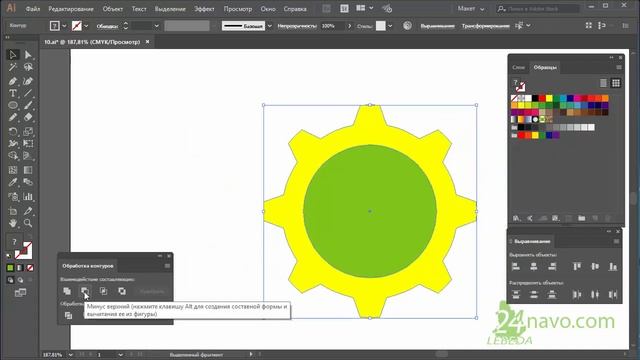Select the Type tool
The height and width of the screenshot is (360, 640).
click(13, 93)
